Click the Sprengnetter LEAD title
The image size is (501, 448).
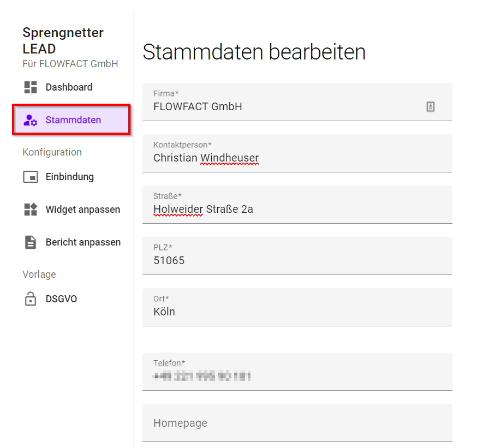pos(63,40)
